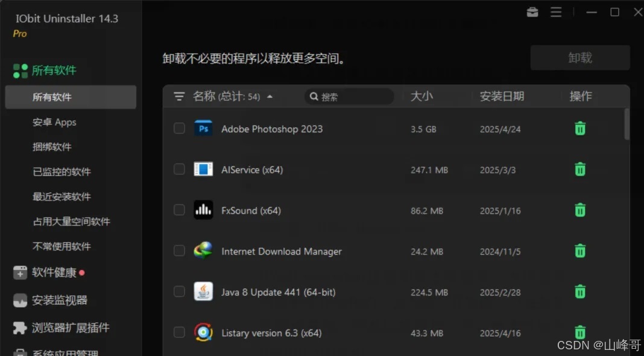Viewport: 644px width, 356px height.
Task: Click the 软件健康 sidebar icon
Action: (x=20, y=272)
